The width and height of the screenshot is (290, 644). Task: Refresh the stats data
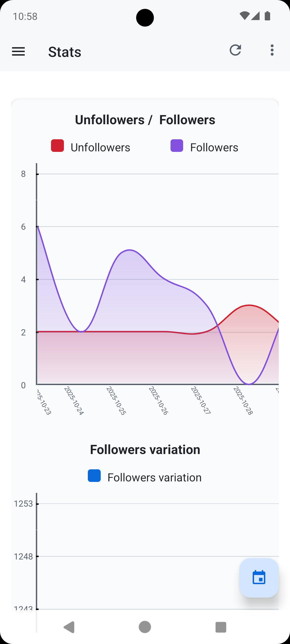pyautogui.click(x=235, y=51)
